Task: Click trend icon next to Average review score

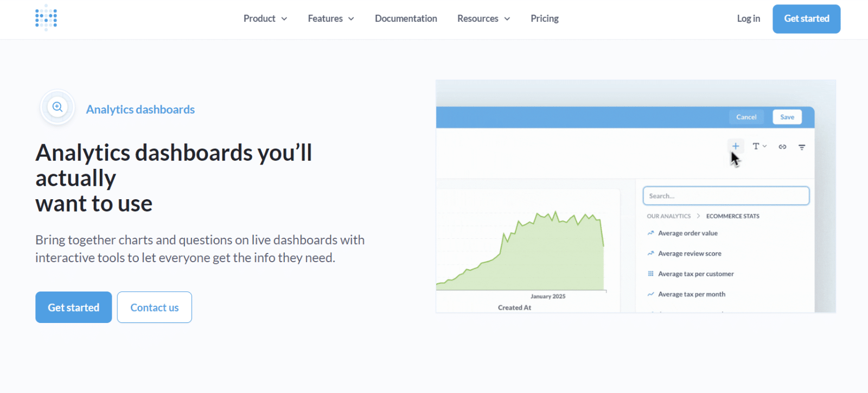Action: pyautogui.click(x=650, y=253)
